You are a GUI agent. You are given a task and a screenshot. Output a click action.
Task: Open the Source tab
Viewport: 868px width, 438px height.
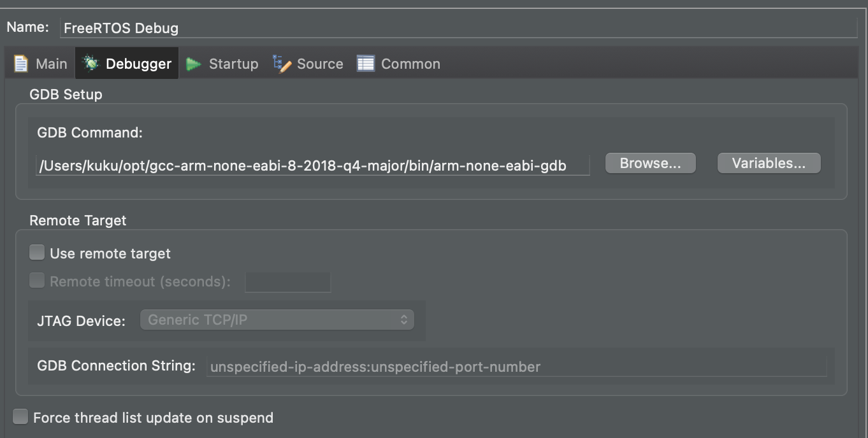pos(320,64)
